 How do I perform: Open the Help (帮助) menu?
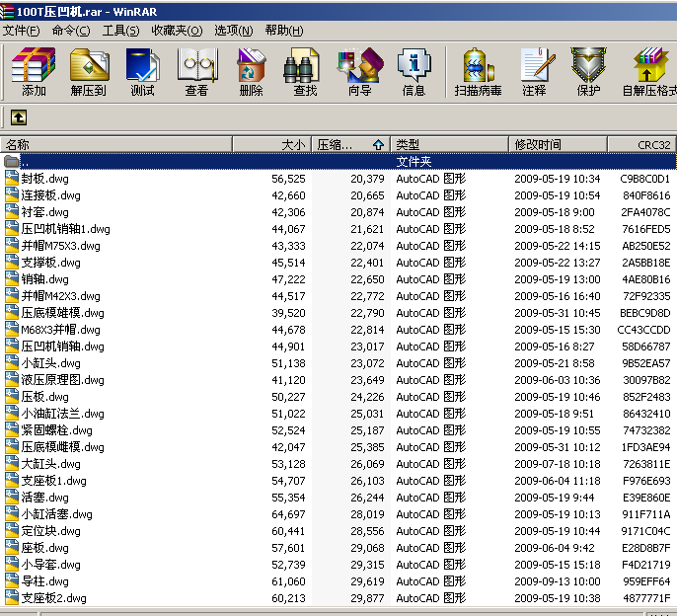coord(284,31)
